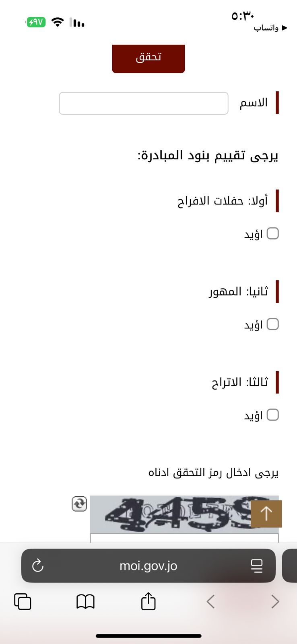Tap the moi.gov.jo address bar
Viewport: 297px width, 644px height.
[x=148, y=566]
